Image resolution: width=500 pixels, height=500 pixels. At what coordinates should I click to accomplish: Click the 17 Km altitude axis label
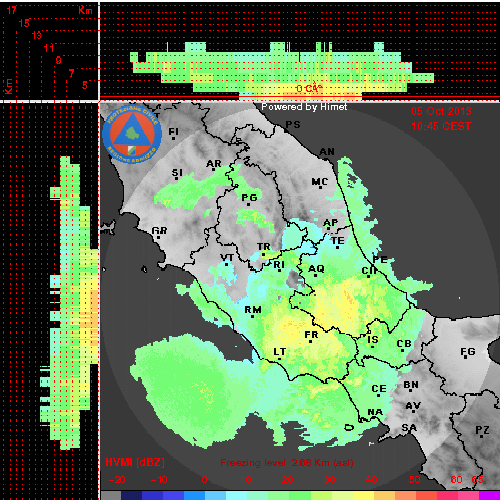tap(11, 10)
